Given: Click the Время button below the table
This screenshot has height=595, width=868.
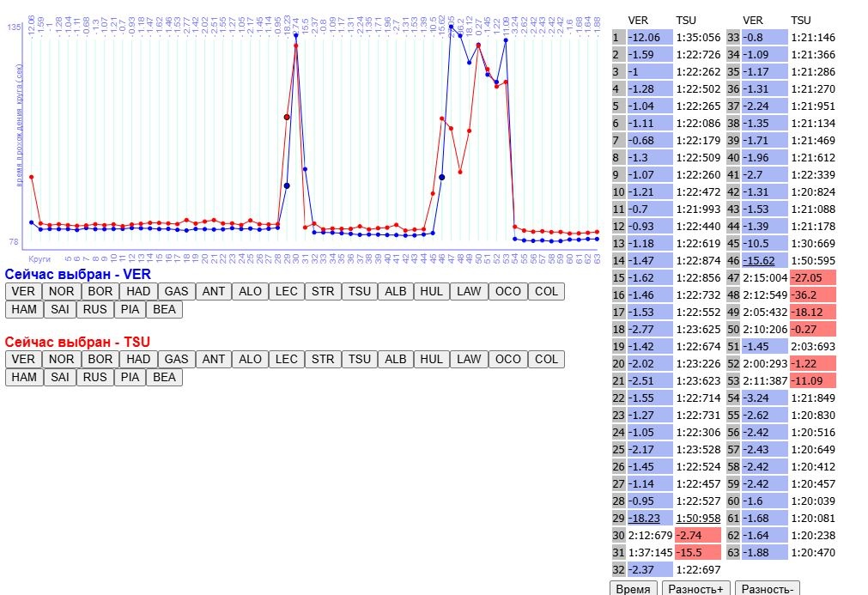Looking at the screenshot, I should [634, 588].
